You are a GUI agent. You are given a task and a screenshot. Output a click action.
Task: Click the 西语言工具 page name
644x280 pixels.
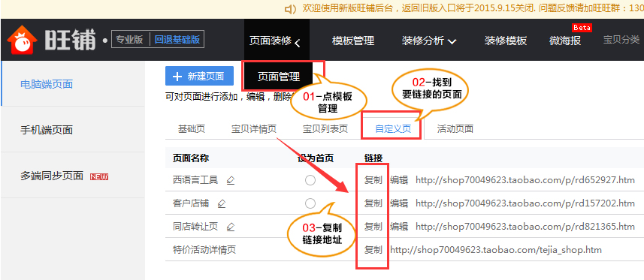pyautogui.click(x=195, y=180)
